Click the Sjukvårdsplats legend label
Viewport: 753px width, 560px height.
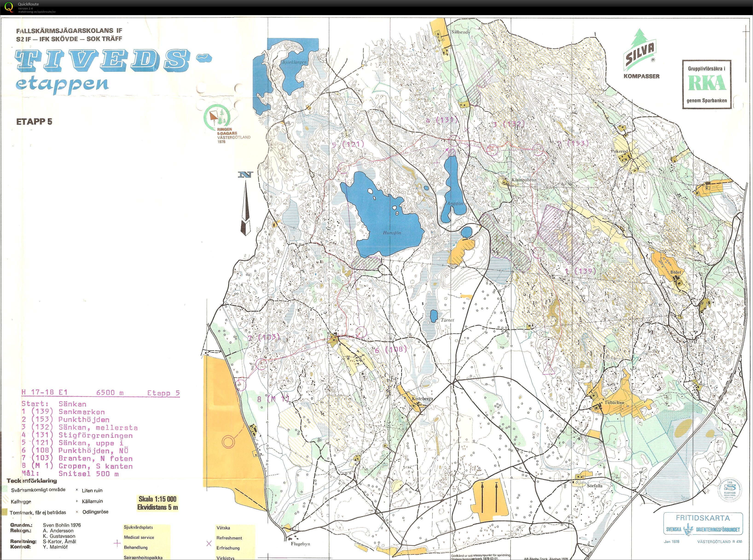click(x=138, y=528)
